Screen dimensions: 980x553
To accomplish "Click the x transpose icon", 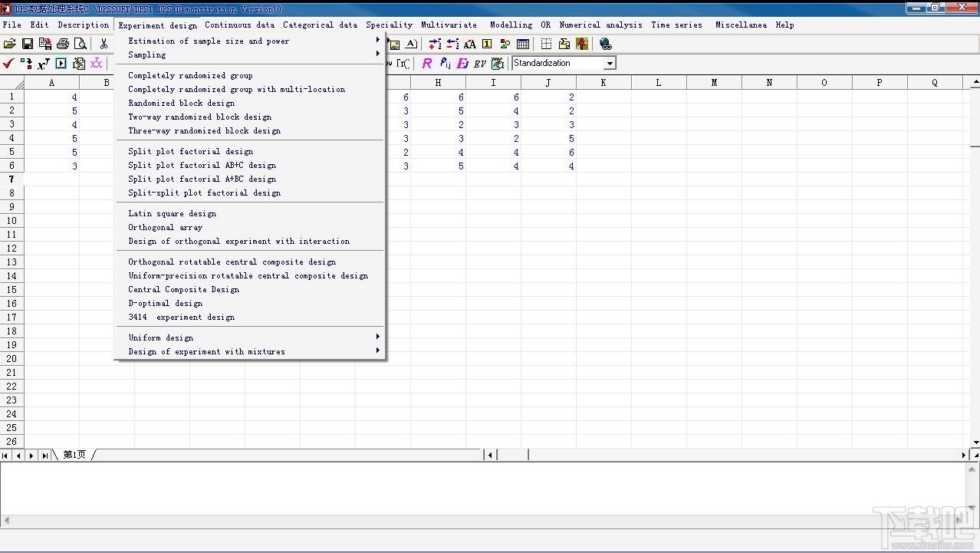I will [x=44, y=64].
